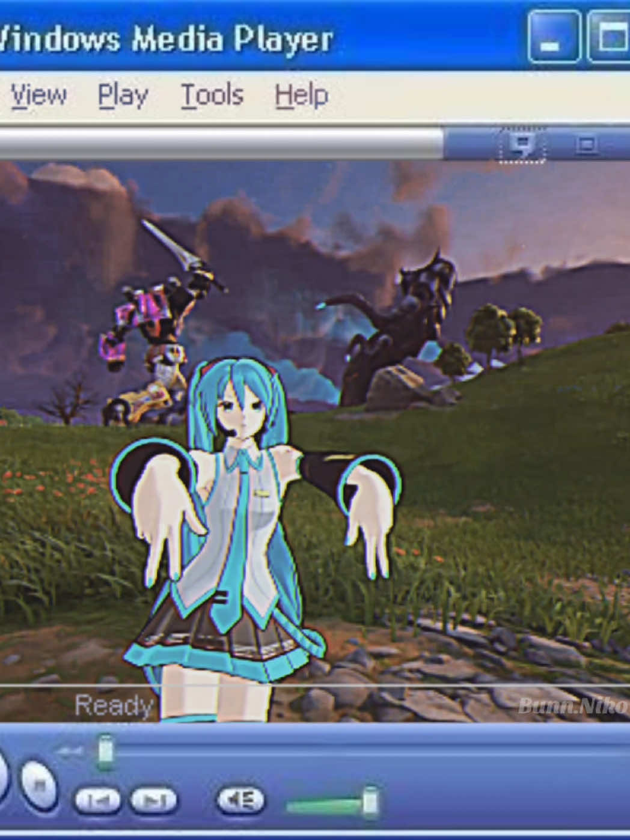Click the round Play control at bottom left

(5, 787)
